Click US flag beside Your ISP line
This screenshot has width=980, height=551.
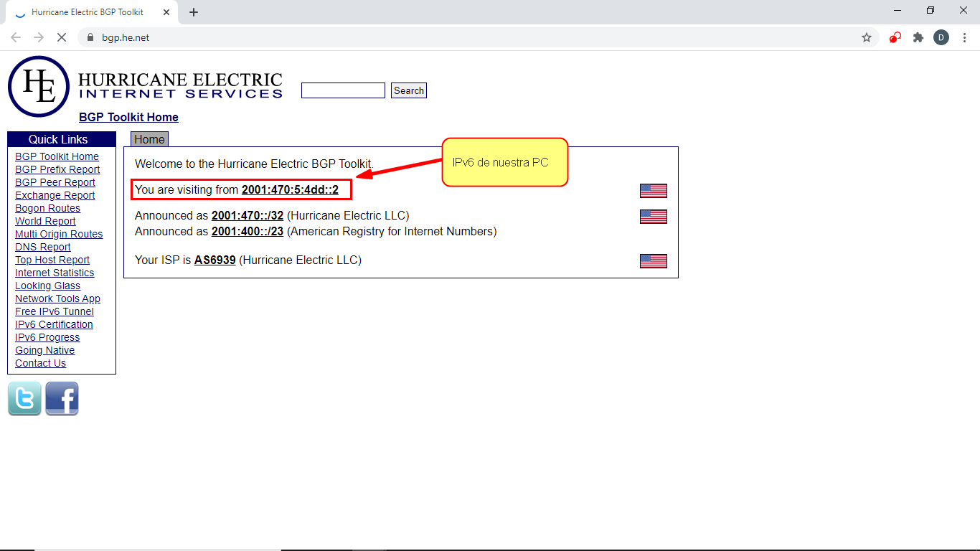(654, 261)
